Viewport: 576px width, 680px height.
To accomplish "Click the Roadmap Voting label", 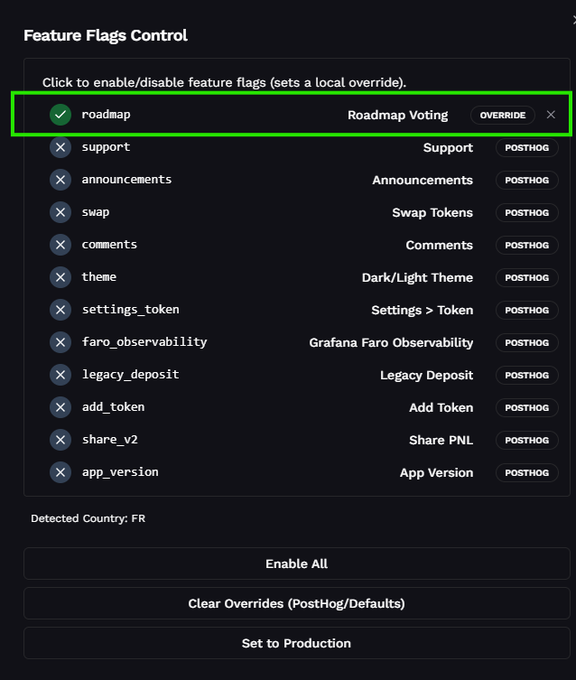I will 398,115.
